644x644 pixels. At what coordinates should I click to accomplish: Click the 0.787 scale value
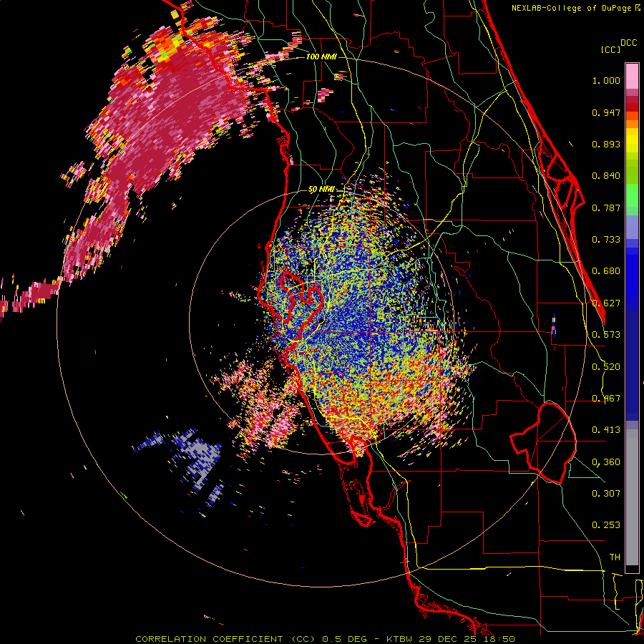[606, 208]
